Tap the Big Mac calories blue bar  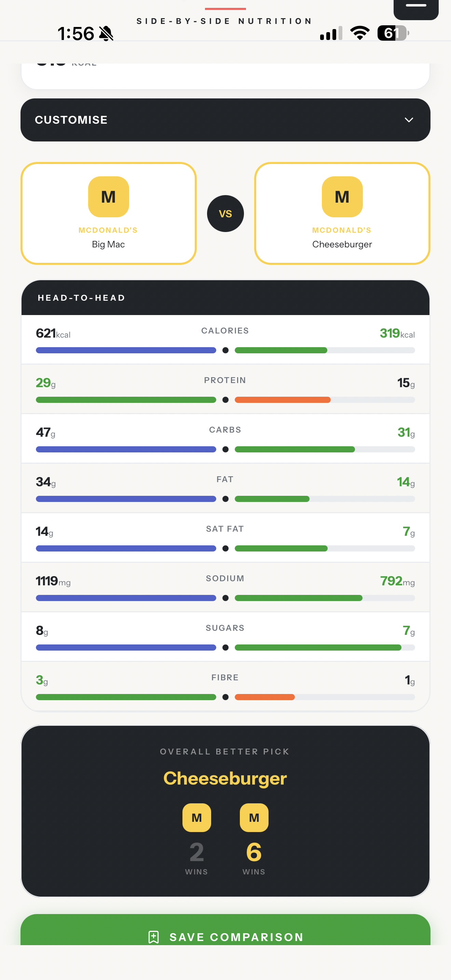[126, 350]
